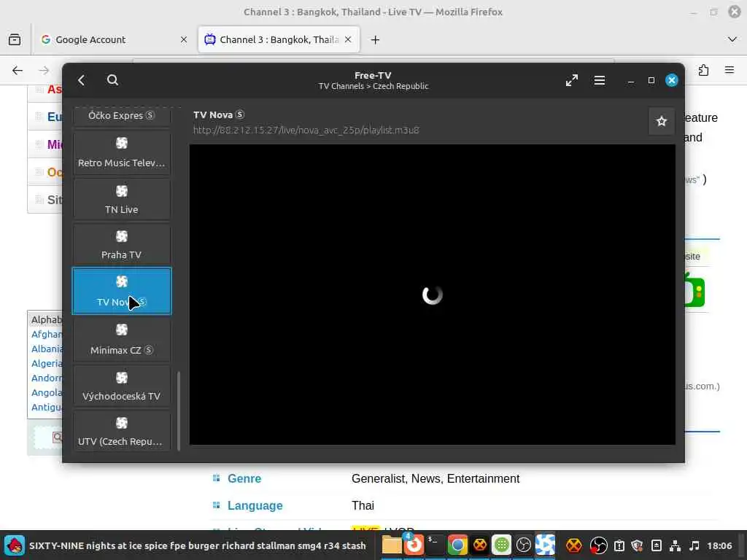The width and height of the screenshot is (747, 560).
Task: Open the Albania country link
Action: click(47, 349)
